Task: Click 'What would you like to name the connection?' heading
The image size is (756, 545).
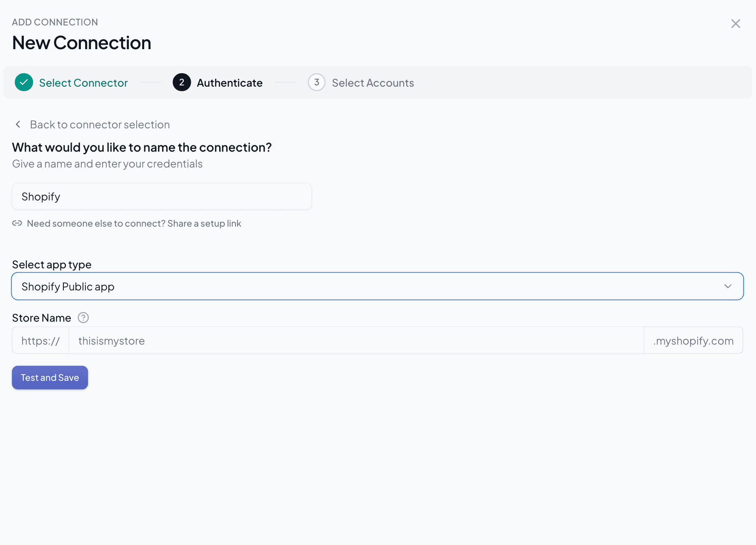Action: point(142,147)
